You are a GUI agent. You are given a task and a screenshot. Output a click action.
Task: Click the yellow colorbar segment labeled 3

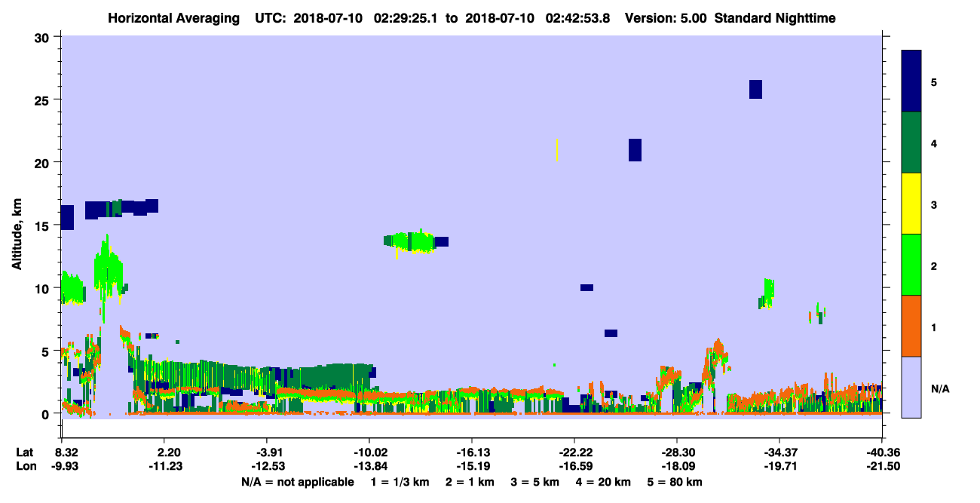click(x=911, y=204)
